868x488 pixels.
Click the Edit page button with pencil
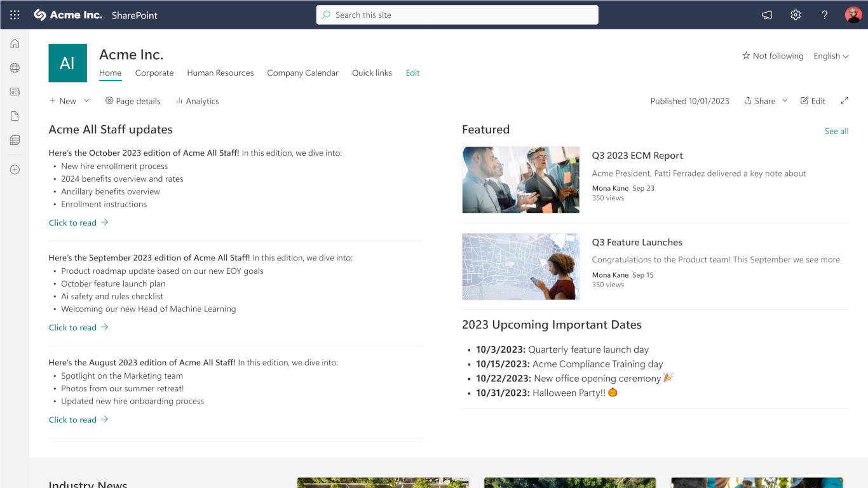tap(813, 101)
